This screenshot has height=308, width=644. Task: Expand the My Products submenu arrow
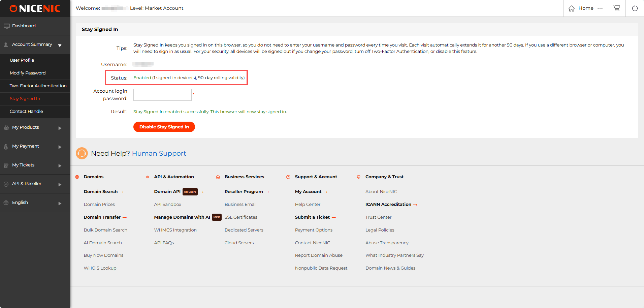tap(60, 128)
